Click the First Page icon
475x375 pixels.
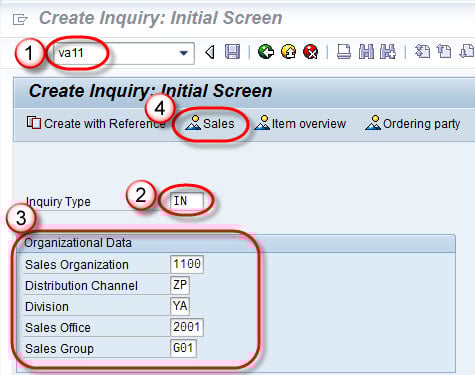[x=422, y=52]
